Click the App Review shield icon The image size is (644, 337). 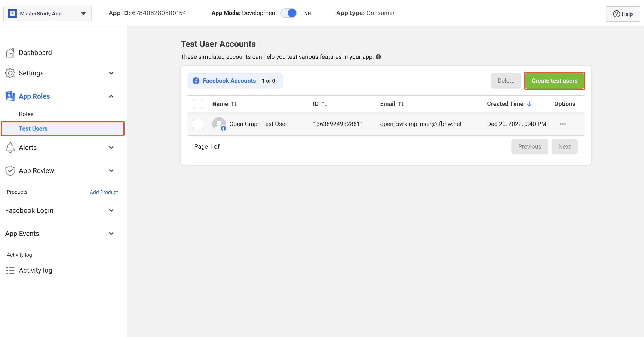tap(10, 171)
